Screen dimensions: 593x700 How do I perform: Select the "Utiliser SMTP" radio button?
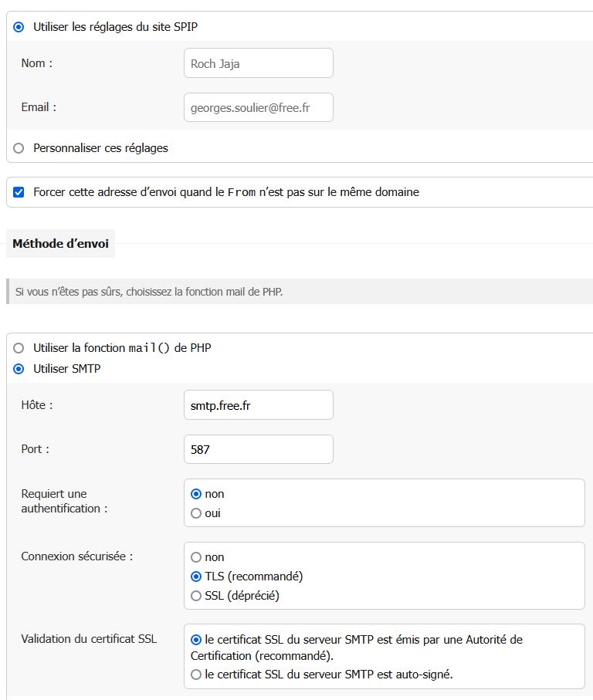click(x=19, y=369)
